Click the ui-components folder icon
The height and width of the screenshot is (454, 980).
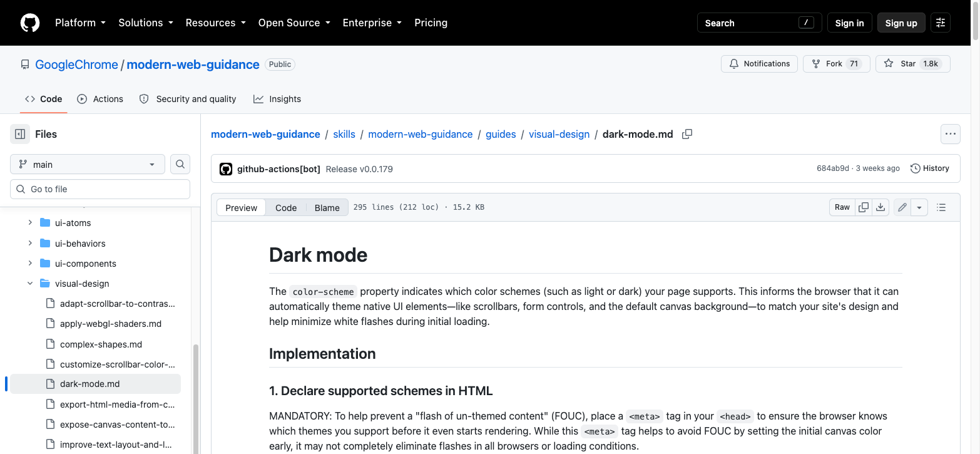coord(45,263)
